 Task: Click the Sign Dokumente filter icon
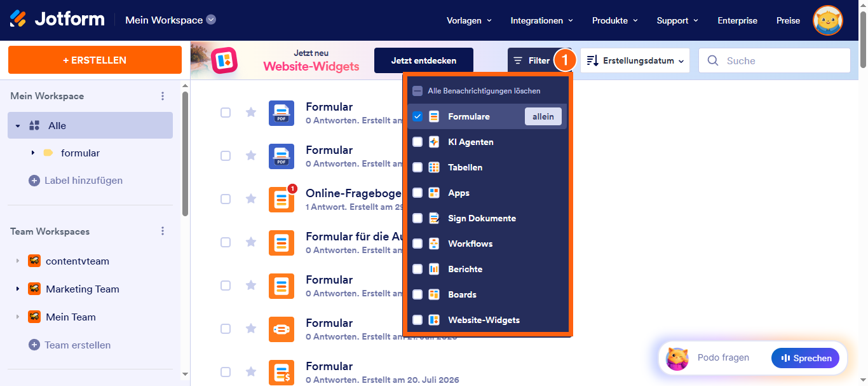(x=434, y=218)
